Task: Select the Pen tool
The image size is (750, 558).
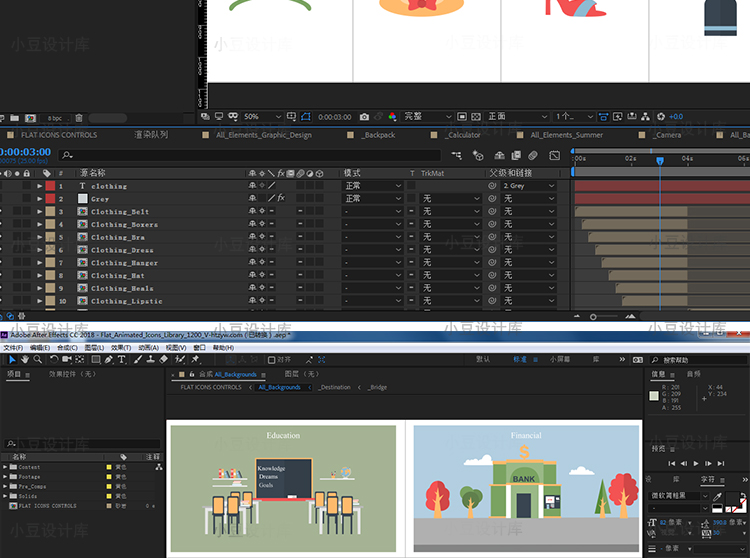Action: (109, 360)
